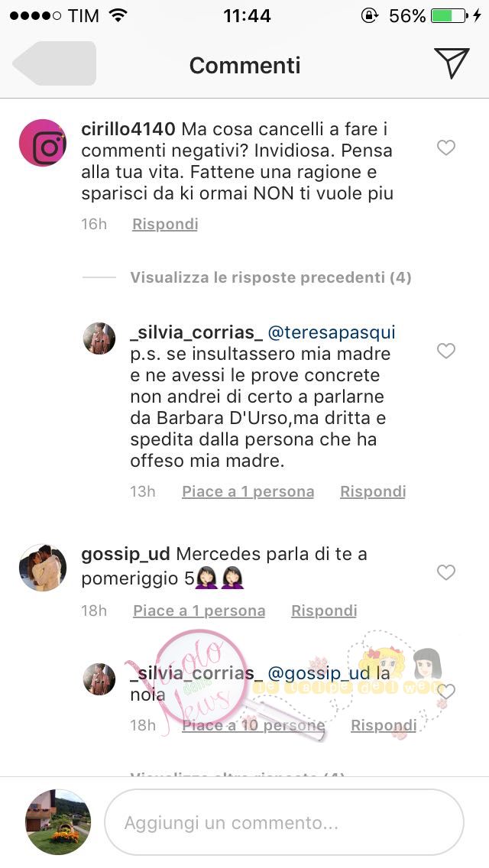Tap the direct message paper plane icon
The width and height of the screenshot is (489, 868).
point(452,63)
